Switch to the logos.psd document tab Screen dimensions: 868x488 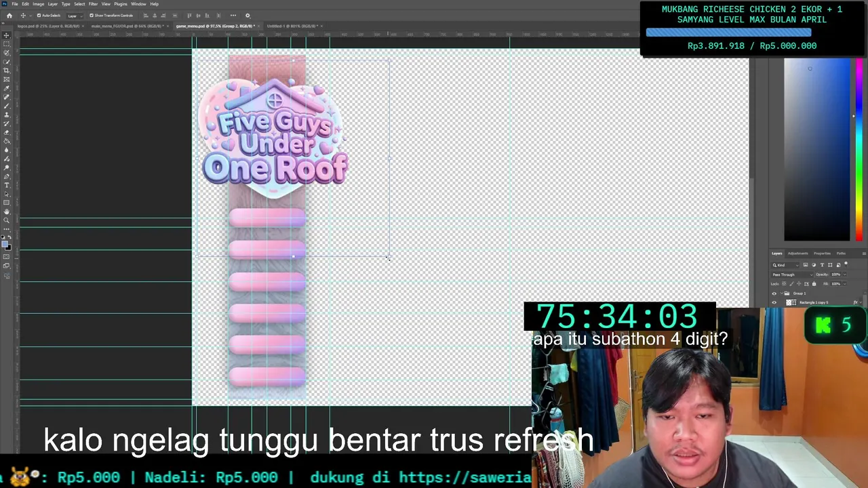[x=47, y=26]
